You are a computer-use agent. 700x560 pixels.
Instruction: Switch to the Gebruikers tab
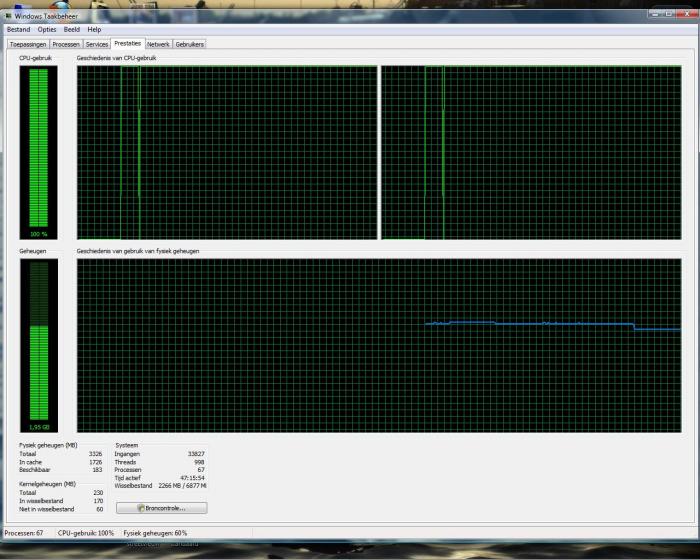[x=189, y=44]
